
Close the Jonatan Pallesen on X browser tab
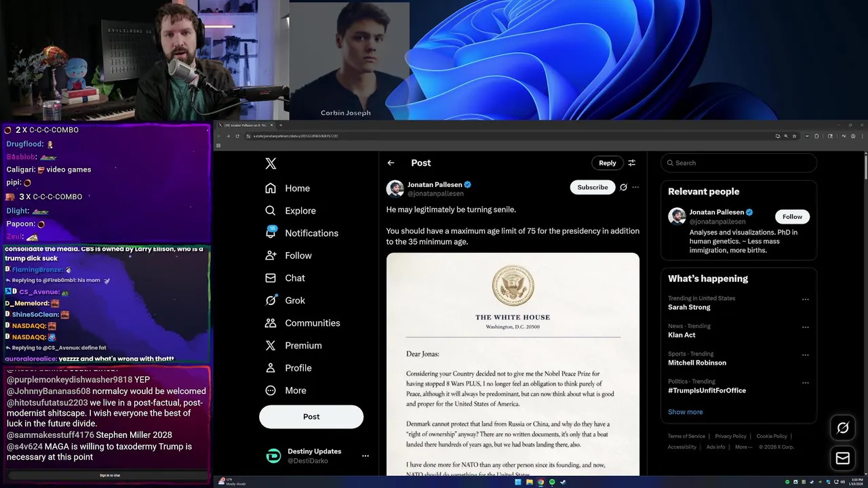(272, 125)
